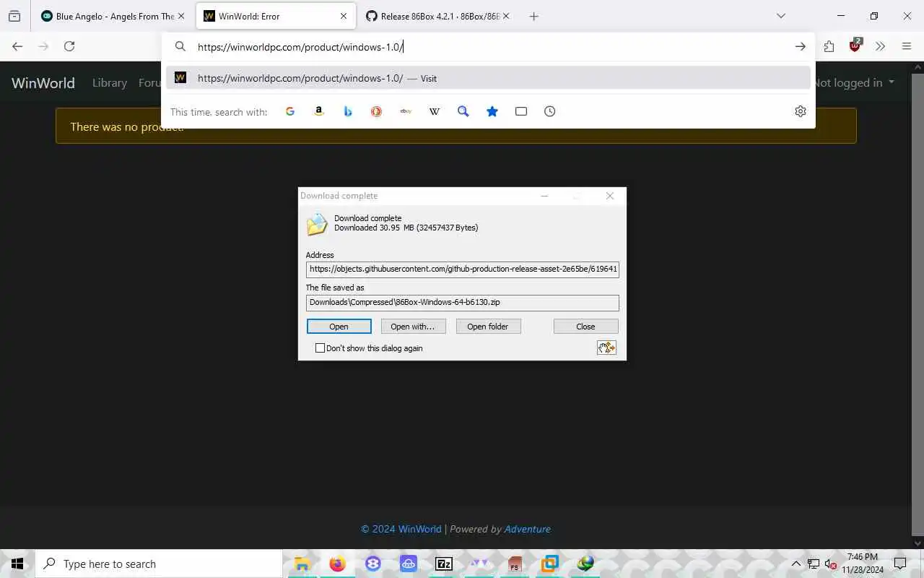
Task: Close the 'WinWorld: Error' tab
Action: pos(344,16)
